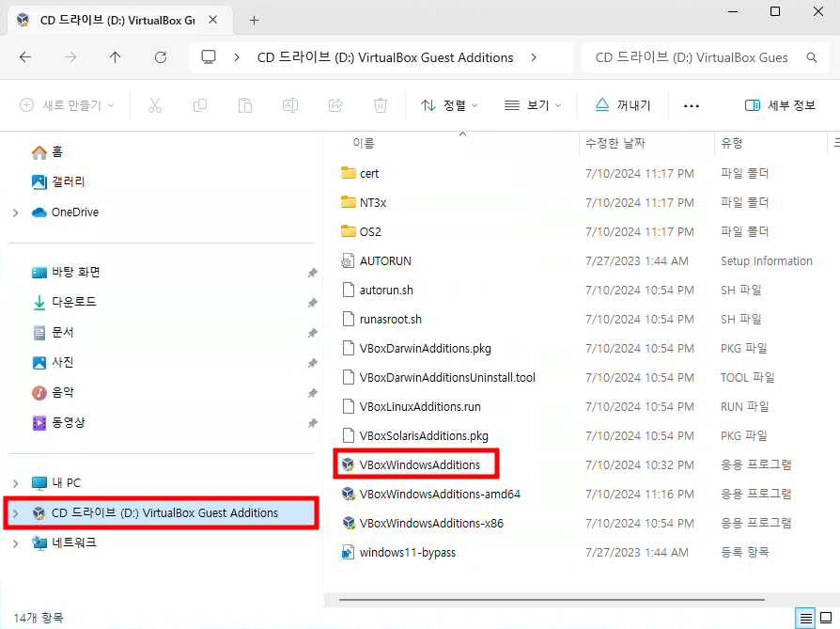Click the Rename icon in toolbar
840x629 pixels.
pos(289,105)
